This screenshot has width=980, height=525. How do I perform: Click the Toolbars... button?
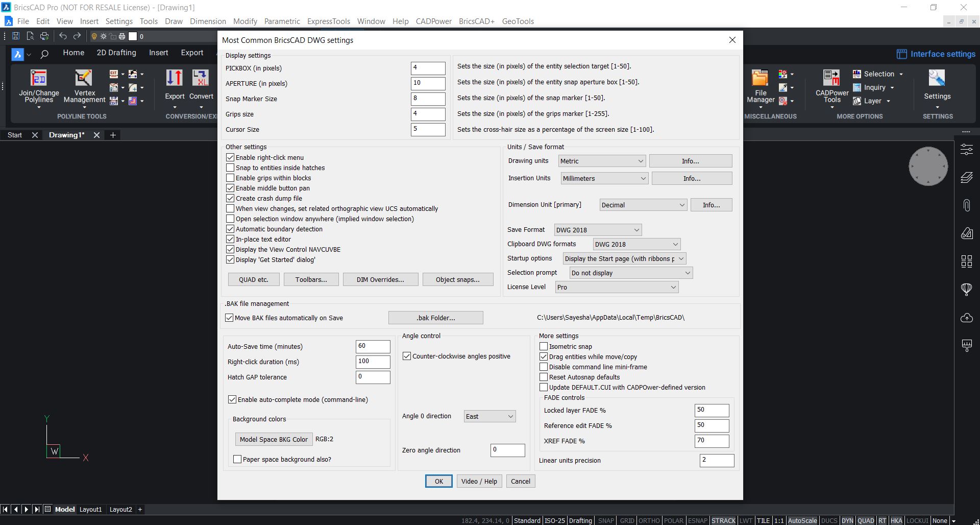pos(311,280)
